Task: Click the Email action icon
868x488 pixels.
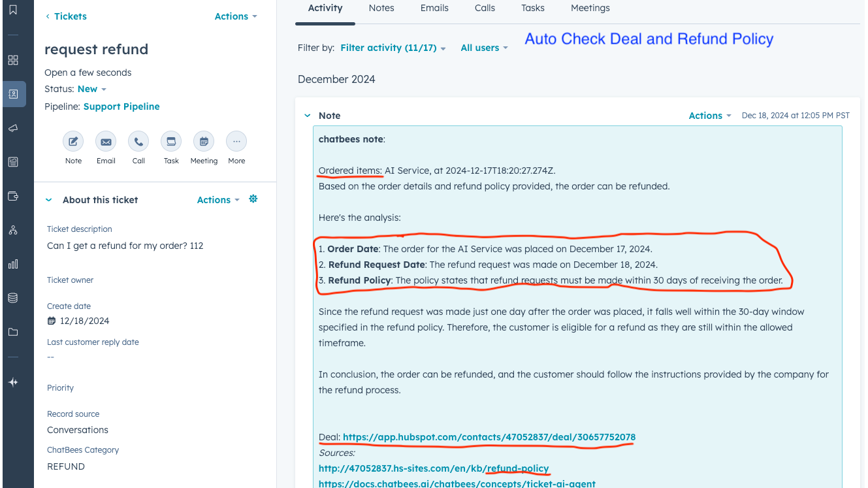Action: point(106,142)
